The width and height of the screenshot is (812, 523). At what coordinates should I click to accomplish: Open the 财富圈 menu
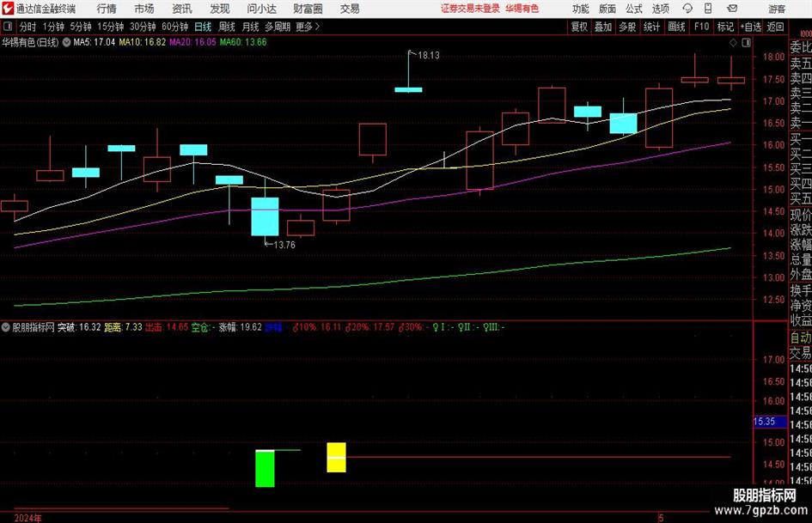[x=308, y=9]
